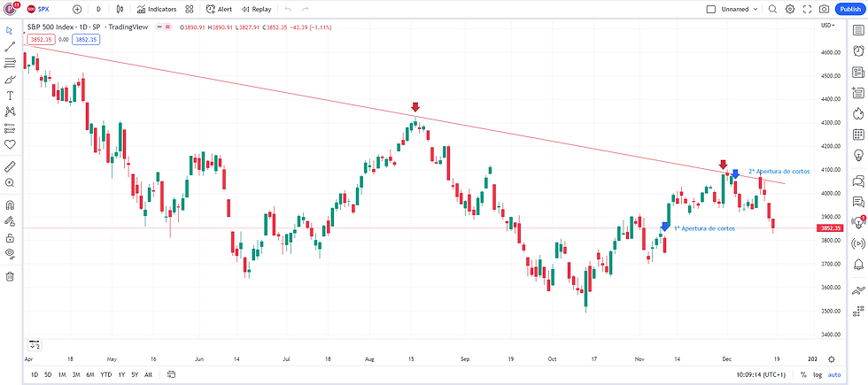Open the D time interval dropdown
Image resolution: width=868 pixels, height=385 pixels.
click(x=98, y=10)
